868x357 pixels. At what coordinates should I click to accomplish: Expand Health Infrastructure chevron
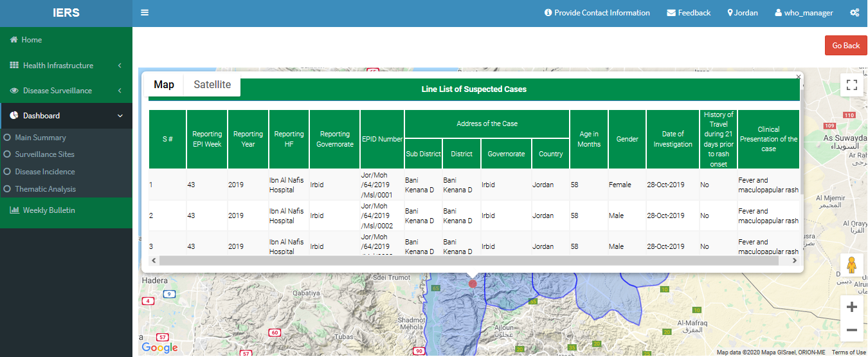[x=120, y=66]
